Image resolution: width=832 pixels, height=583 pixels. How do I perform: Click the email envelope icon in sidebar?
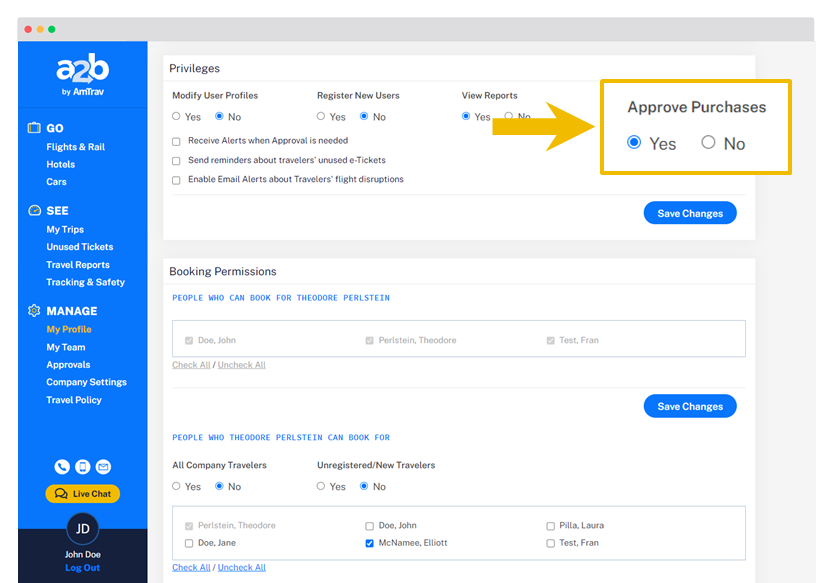(103, 467)
